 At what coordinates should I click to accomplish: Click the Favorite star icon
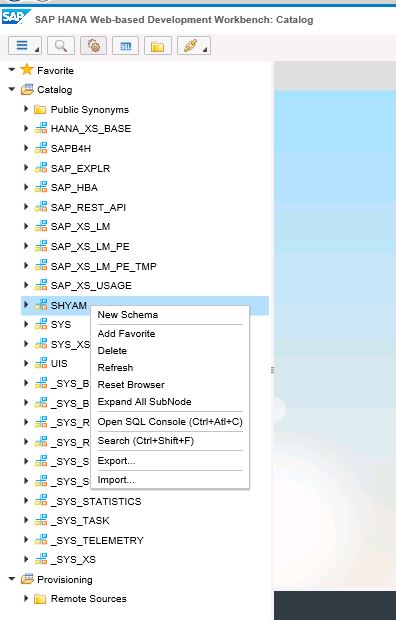(27, 70)
